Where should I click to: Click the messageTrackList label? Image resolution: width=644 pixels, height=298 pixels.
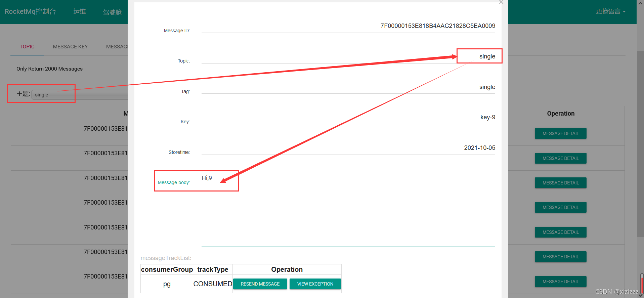pyautogui.click(x=166, y=258)
